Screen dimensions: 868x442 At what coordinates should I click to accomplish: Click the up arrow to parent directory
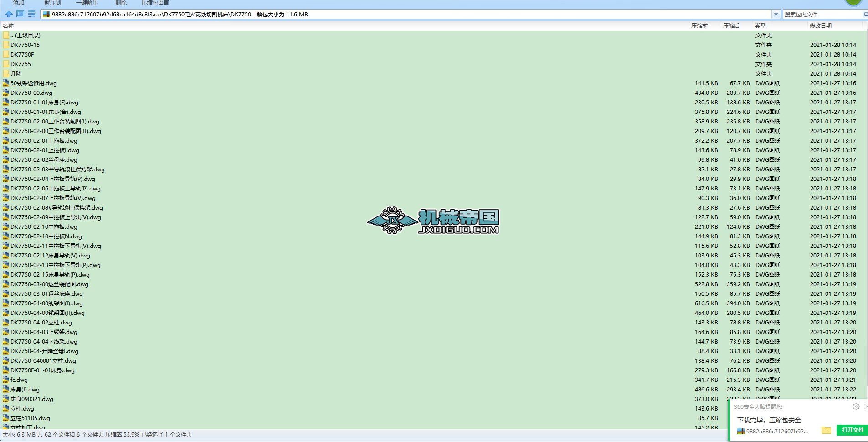(x=9, y=14)
